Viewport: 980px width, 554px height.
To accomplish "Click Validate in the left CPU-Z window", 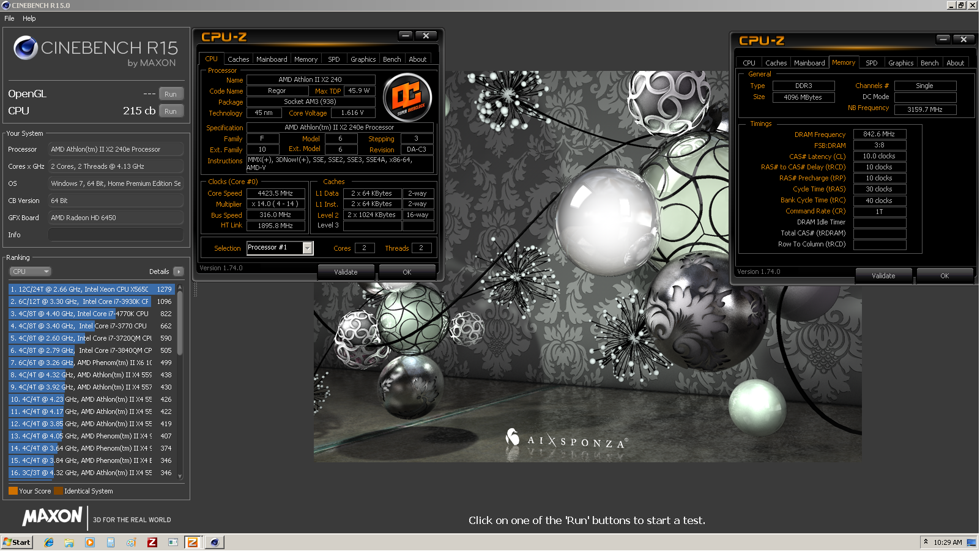I will click(346, 272).
